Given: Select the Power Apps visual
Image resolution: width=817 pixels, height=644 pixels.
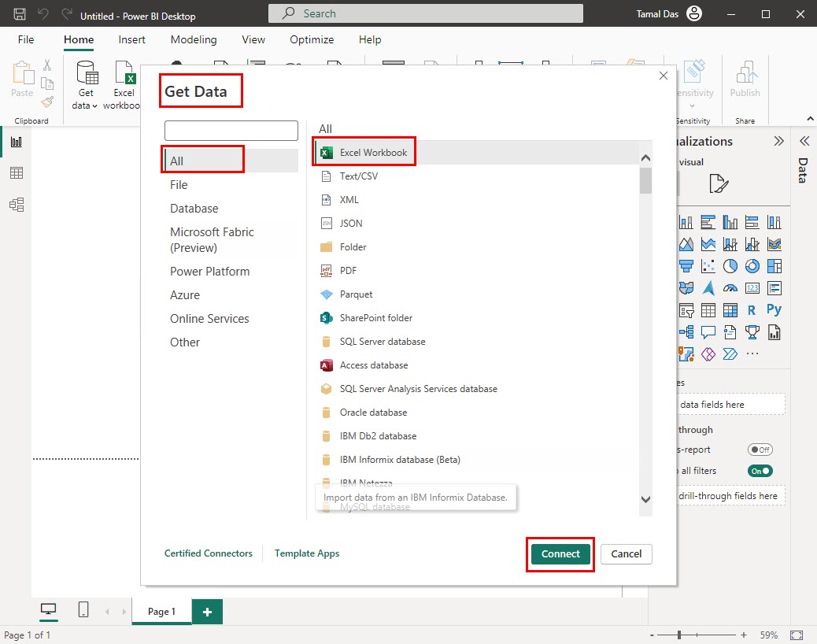Looking at the screenshot, I should click(708, 353).
